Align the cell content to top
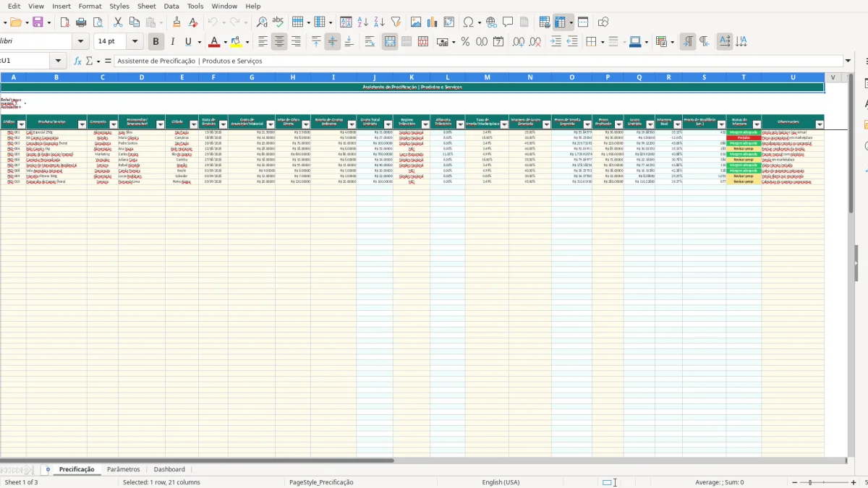Screen dimensions: 868x488 [316, 42]
